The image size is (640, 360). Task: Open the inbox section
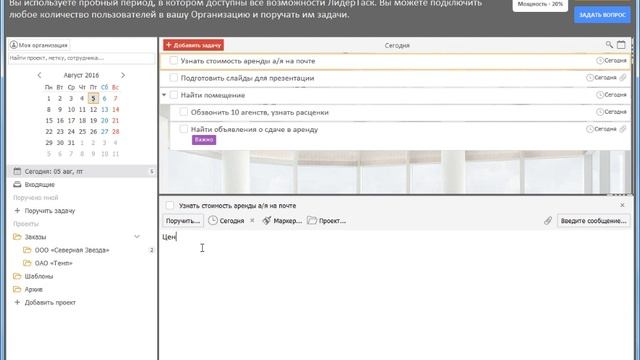[x=40, y=184]
